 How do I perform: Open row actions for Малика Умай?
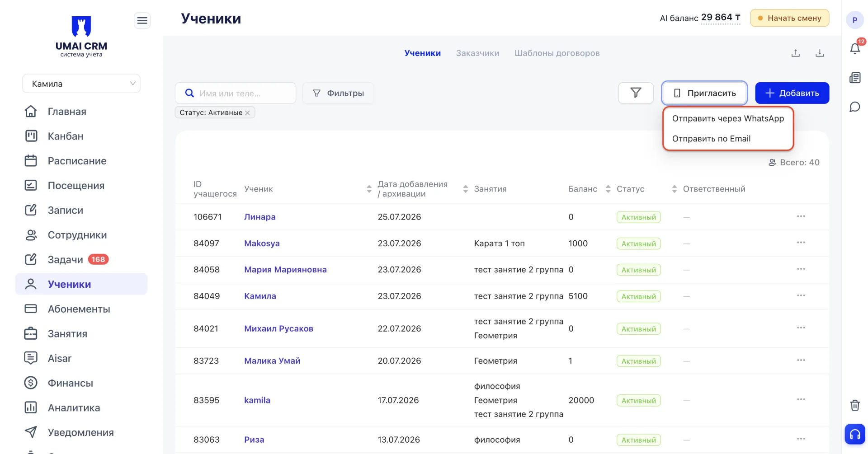[801, 360]
